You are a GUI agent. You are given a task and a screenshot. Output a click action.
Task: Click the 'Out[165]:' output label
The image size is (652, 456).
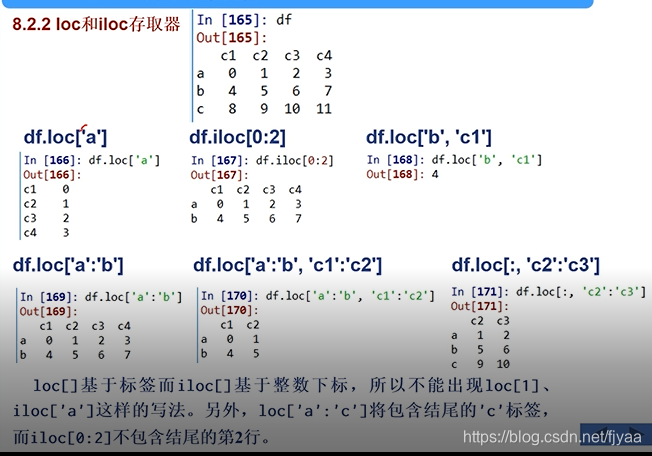(x=231, y=37)
